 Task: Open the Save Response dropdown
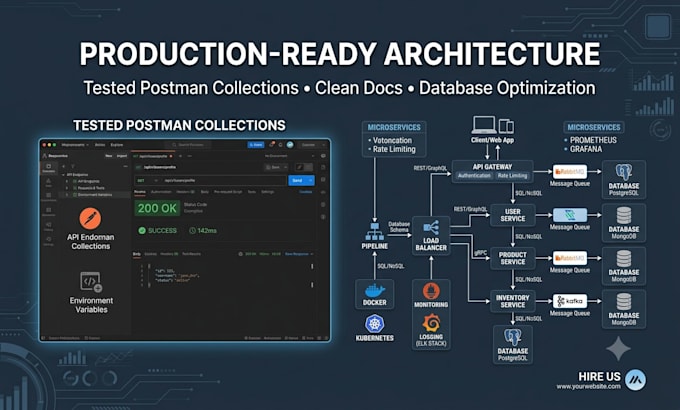[x=299, y=254]
